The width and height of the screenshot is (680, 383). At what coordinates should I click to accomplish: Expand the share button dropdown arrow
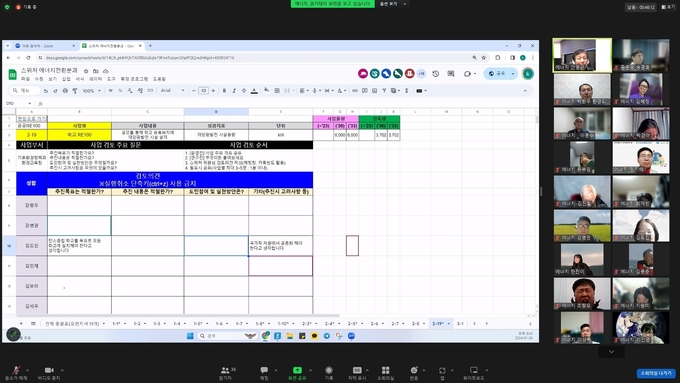513,74
